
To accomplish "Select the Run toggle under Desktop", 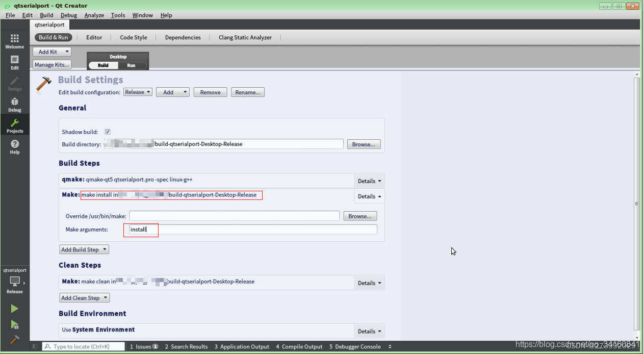I will (x=132, y=65).
